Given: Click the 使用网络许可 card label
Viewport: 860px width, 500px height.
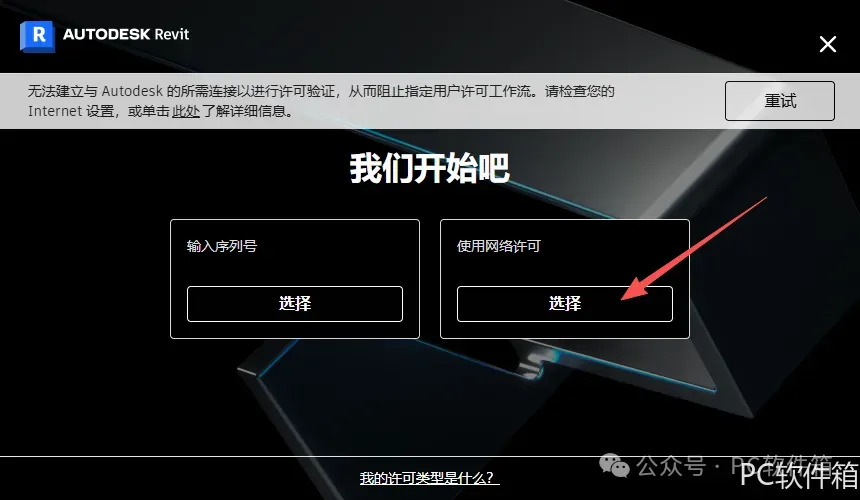Looking at the screenshot, I should click(499, 246).
